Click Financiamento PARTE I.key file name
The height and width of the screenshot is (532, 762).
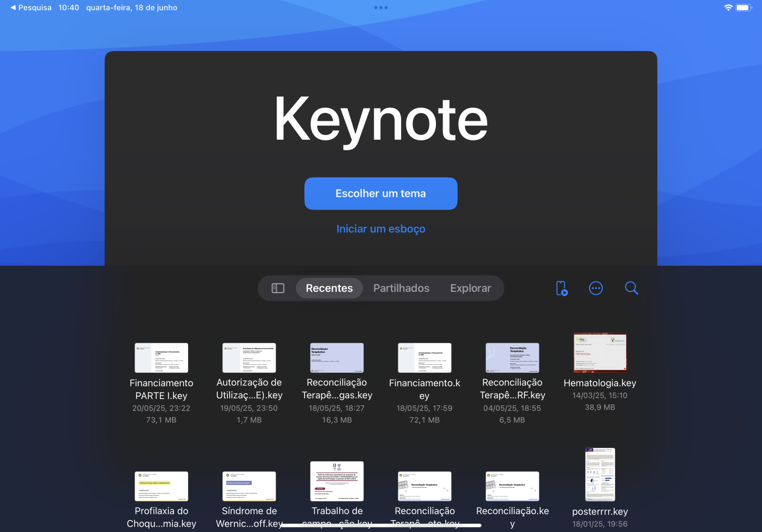pyautogui.click(x=162, y=389)
